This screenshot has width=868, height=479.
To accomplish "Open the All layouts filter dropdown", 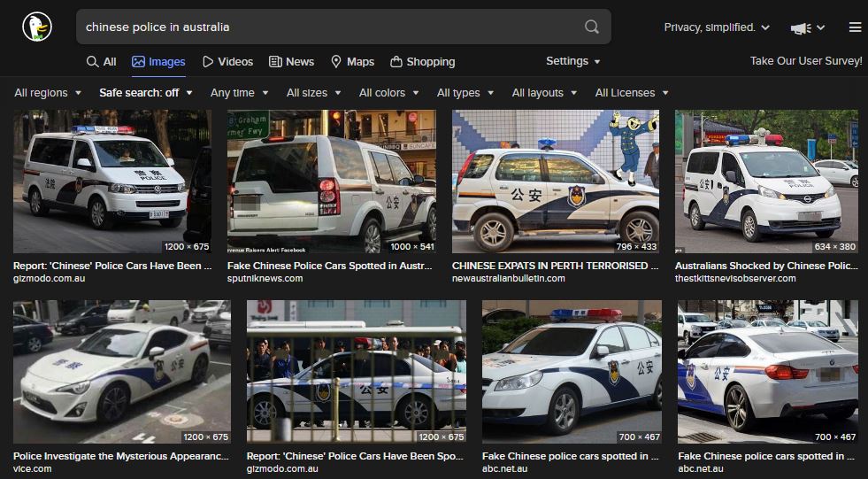I will pyautogui.click(x=544, y=92).
